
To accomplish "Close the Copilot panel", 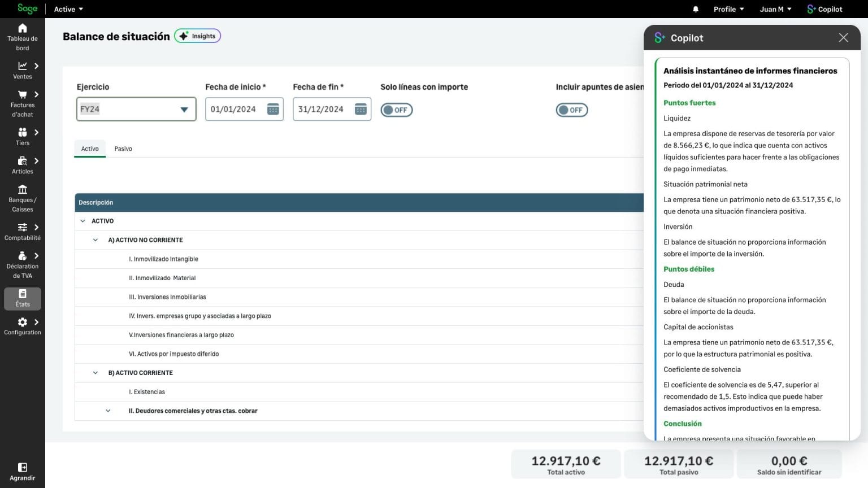I will [844, 37].
